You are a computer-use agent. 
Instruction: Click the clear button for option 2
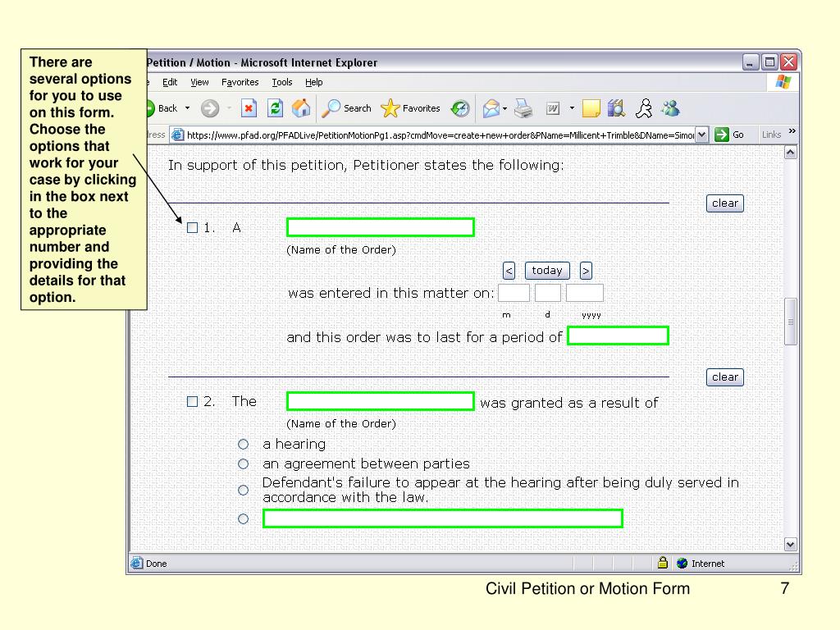pos(725,377)
